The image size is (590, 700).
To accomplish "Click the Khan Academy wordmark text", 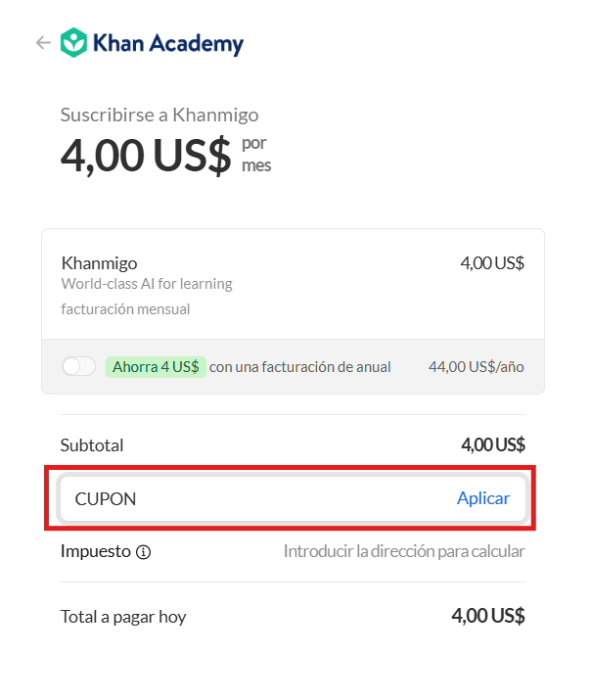I will coord(168,44).
